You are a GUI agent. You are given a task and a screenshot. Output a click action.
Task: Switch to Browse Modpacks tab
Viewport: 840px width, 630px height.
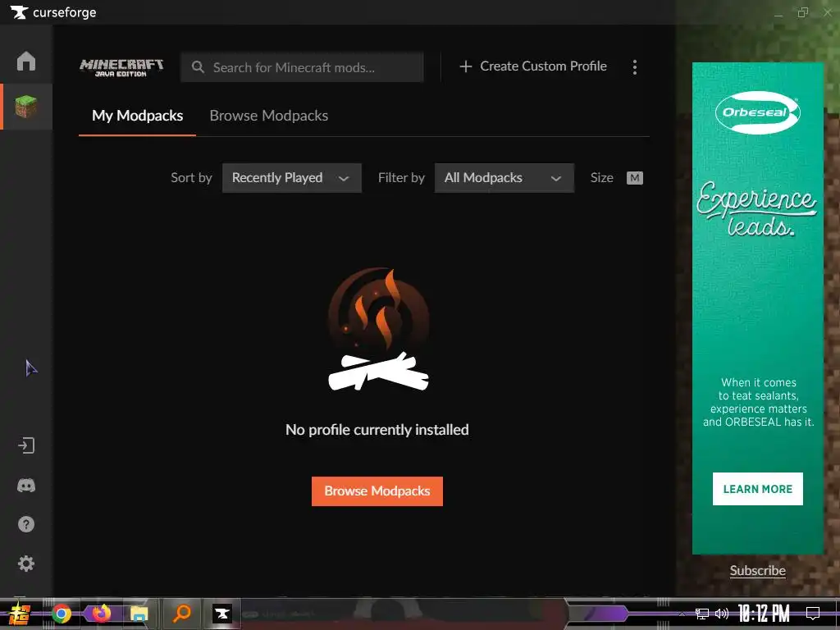click(269, 116)
